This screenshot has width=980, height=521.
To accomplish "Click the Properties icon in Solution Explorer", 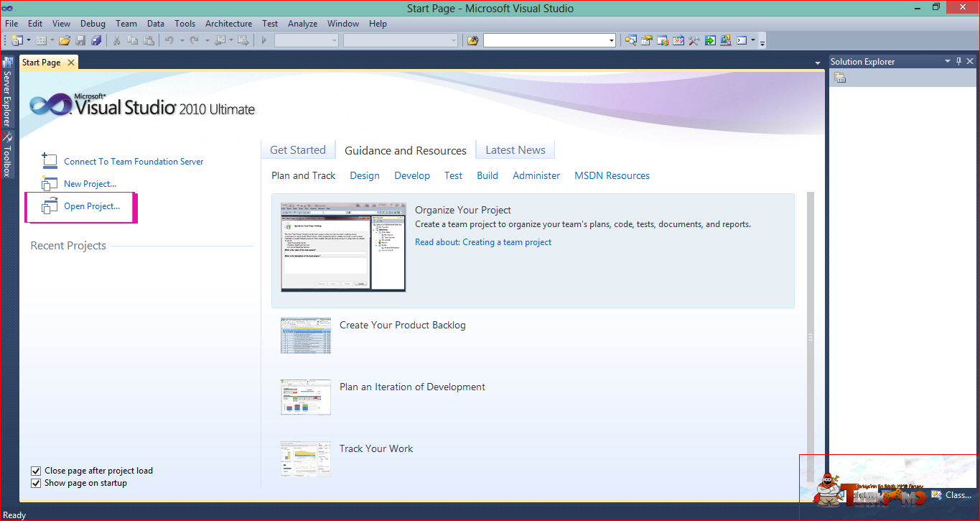I will point(840,78).
